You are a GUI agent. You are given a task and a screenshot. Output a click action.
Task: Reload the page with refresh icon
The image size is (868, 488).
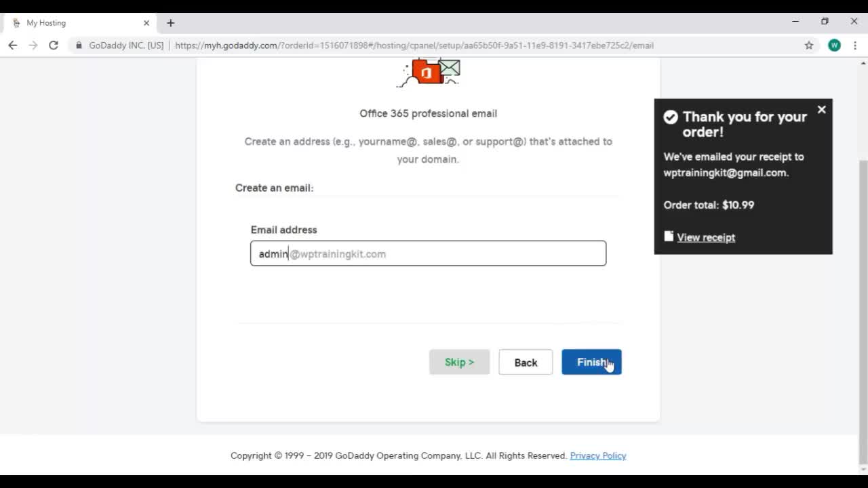(x=54, y=45)
